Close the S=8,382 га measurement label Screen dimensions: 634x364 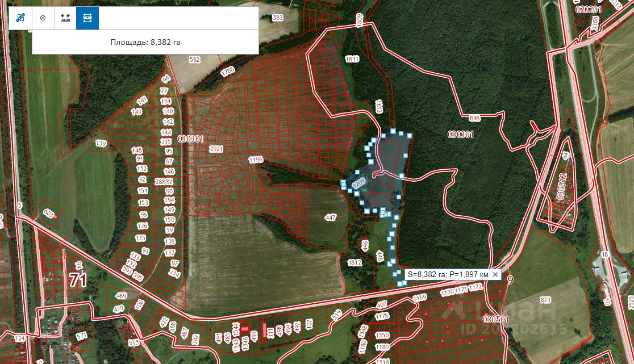coord(495,275)
